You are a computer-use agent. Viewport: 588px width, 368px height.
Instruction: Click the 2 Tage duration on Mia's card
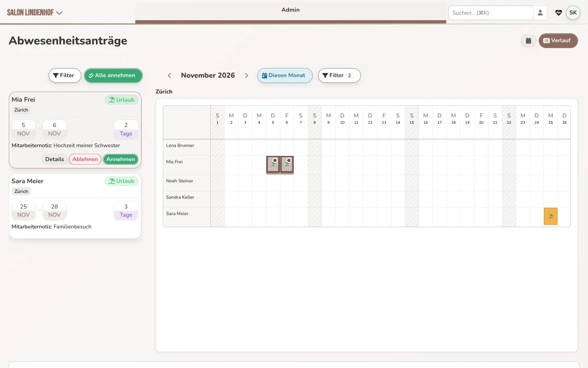(x=126, y=129)
